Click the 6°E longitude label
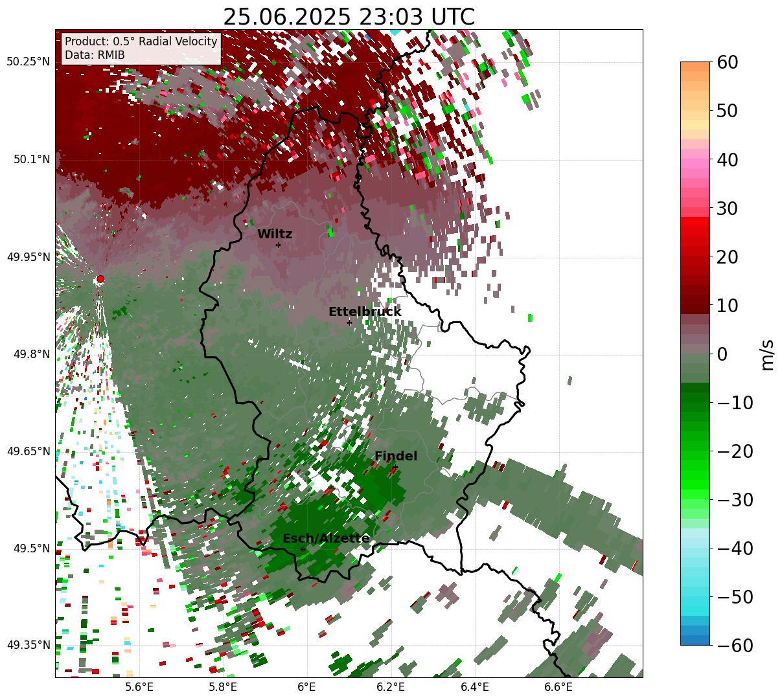782x700 pixels. point(306,687)
